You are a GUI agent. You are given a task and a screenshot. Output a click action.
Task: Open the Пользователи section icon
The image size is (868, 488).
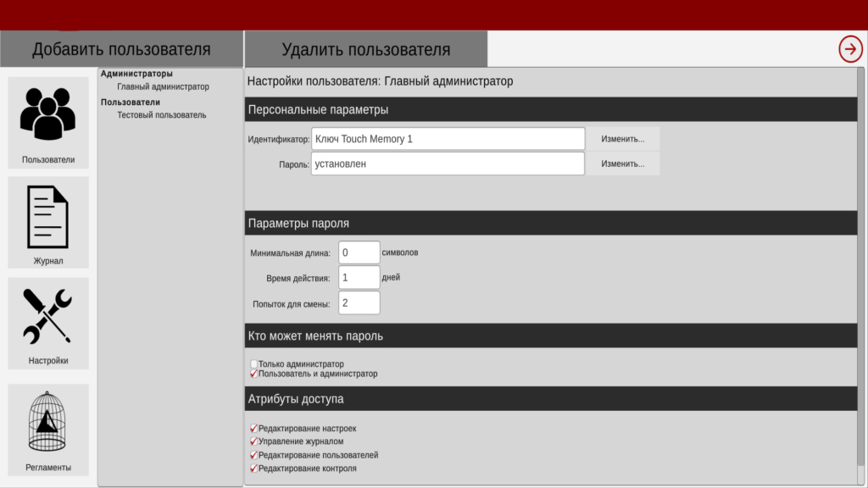coord(48,115)
